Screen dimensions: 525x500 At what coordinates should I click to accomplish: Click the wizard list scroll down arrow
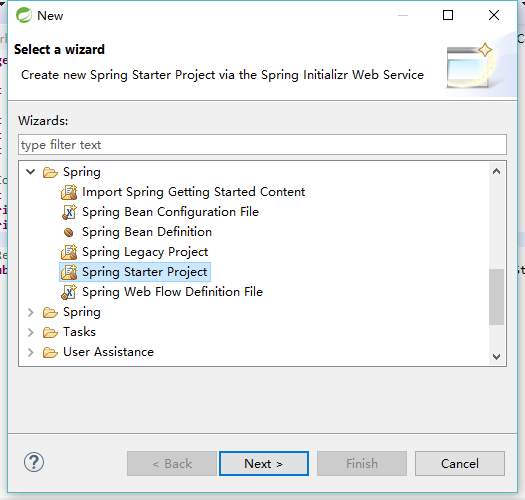coord(497,357)
